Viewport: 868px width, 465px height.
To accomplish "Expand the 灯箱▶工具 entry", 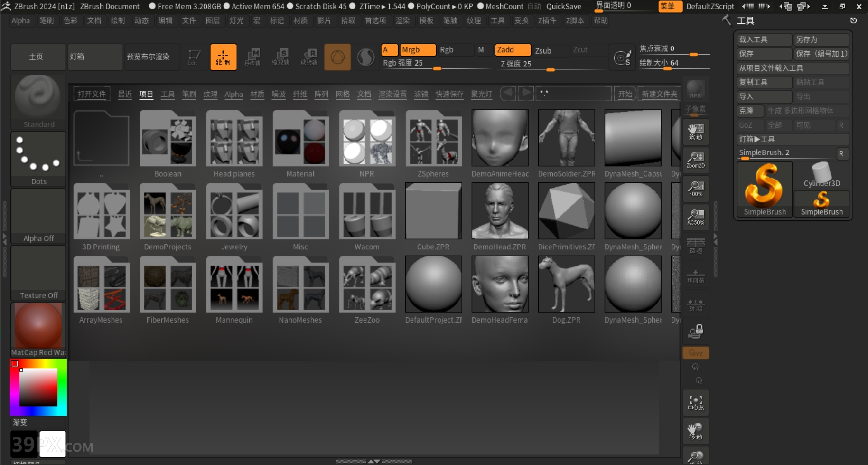I will point(793,139).
